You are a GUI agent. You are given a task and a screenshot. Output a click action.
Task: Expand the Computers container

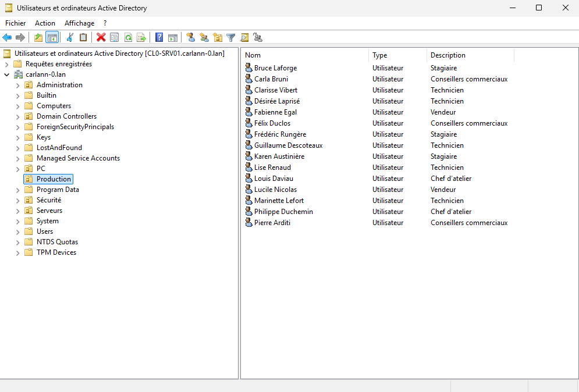(x=17, y=106)
